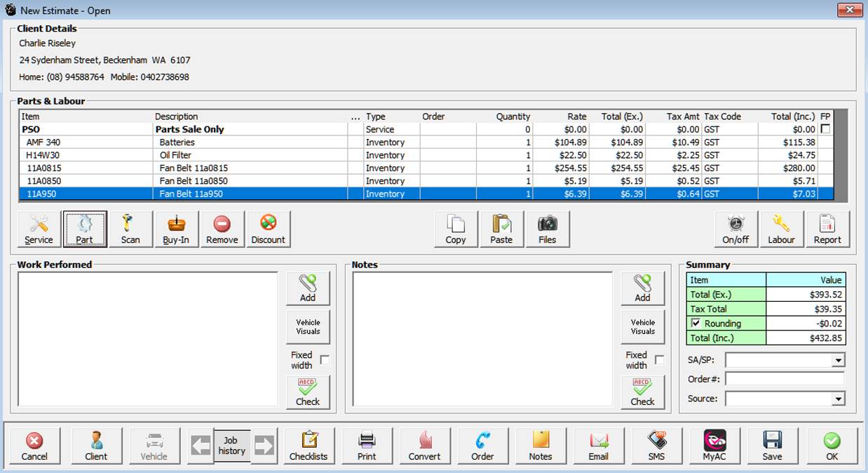Go to previous Job history entry
Viewport: 868px width, 473px height.
tap(201, 446)
